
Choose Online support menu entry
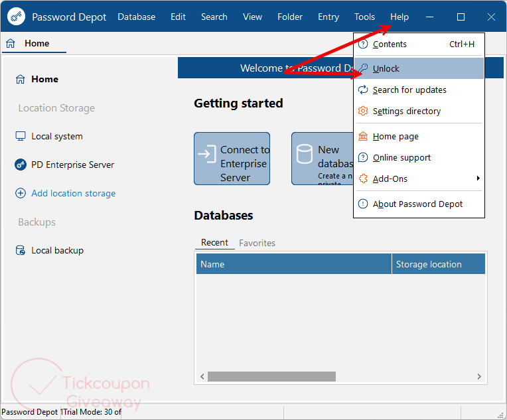coord(419,157)
